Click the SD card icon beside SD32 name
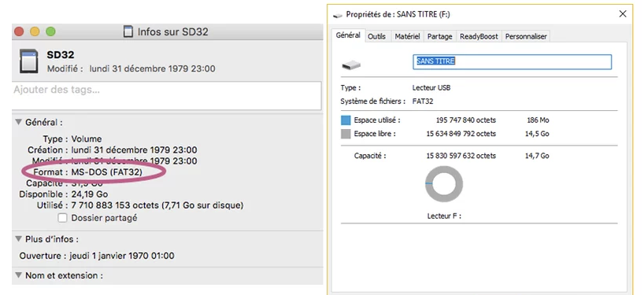The width and height of the screenshot is (644, 295). [x=29, y=61]
